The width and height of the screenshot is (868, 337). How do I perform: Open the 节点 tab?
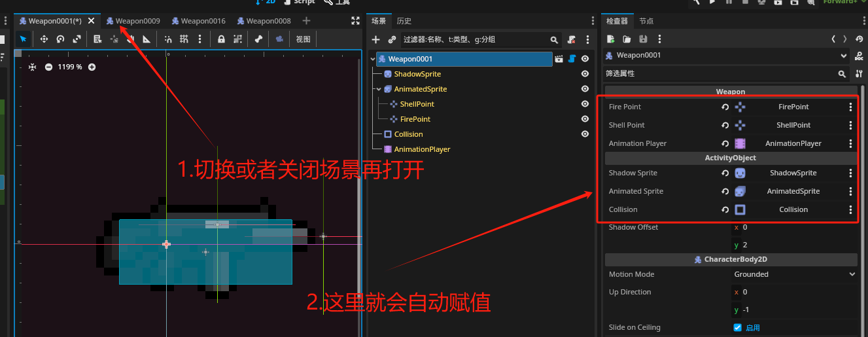(x=646, y=21)
